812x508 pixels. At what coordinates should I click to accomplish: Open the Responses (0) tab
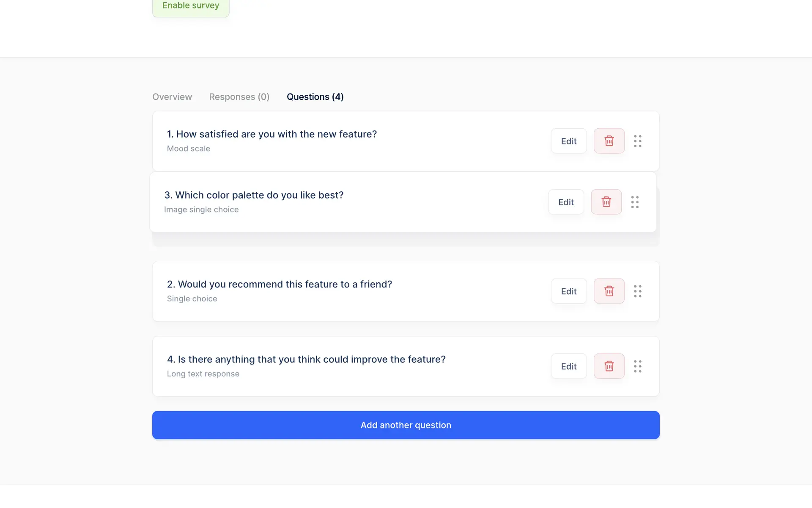tap(239, 97)
